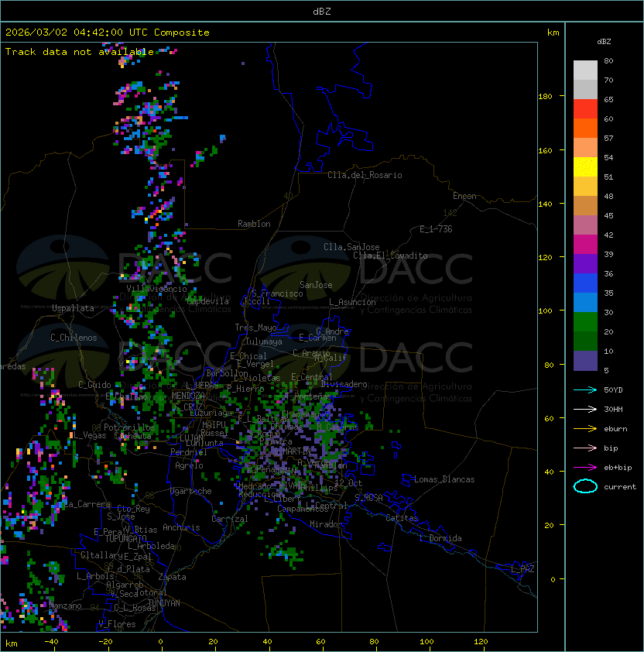The width and height of the screenshot is (644, 652).
Task: Click the red swatch in dBZ legend
Action: [x=585, y=108]
